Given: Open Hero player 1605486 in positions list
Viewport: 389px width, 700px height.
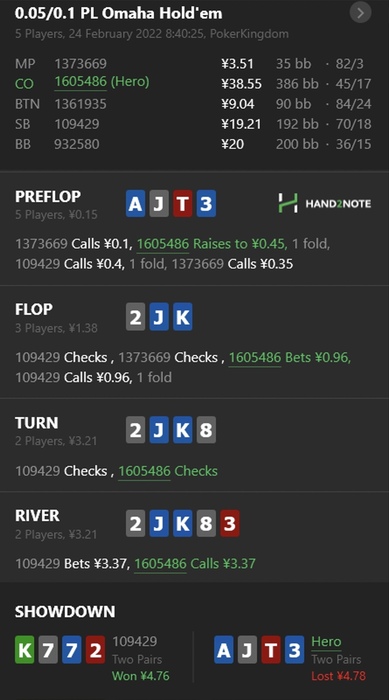Looking at the screenshot, I should pos(102,83).
